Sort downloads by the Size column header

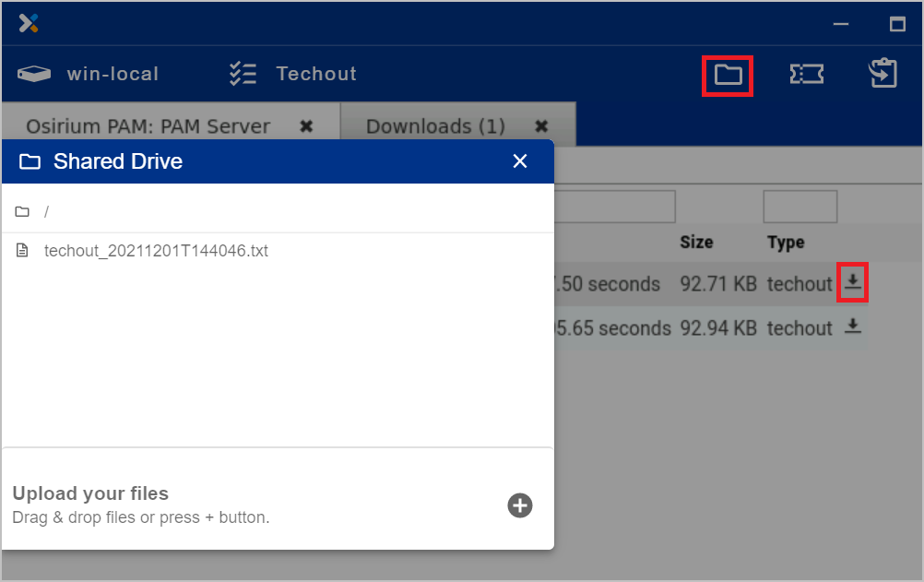click(x=696, y=242)
